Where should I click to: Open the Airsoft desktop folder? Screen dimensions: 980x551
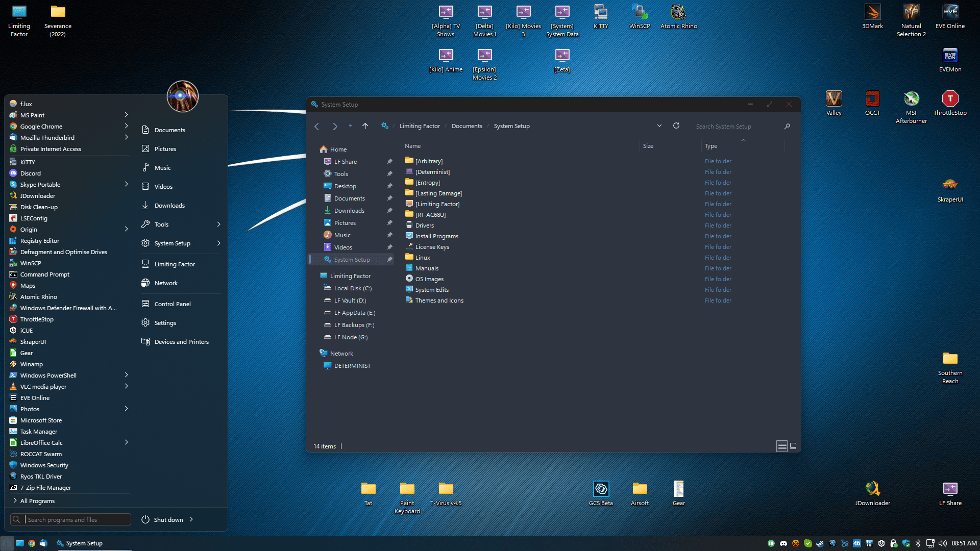pos(640,493)
